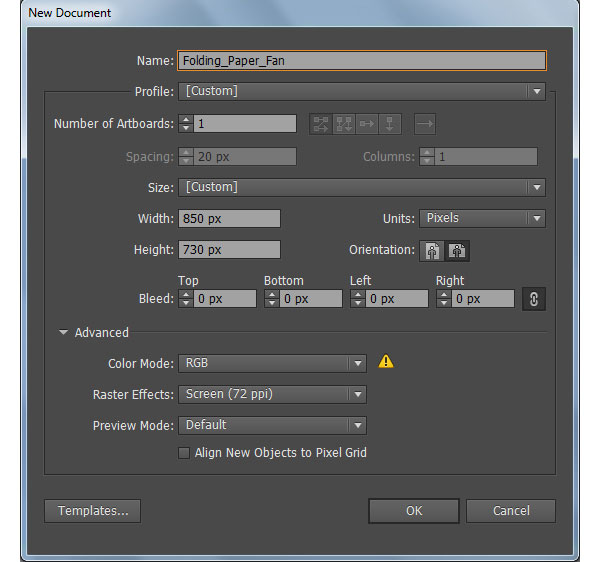Open the Units dropdown

click(x=482, y=218)
